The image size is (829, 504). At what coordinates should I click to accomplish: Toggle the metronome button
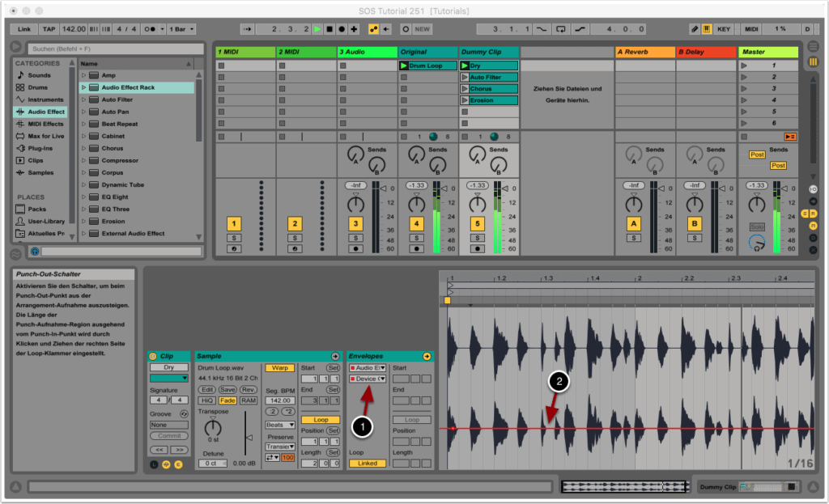150,29
